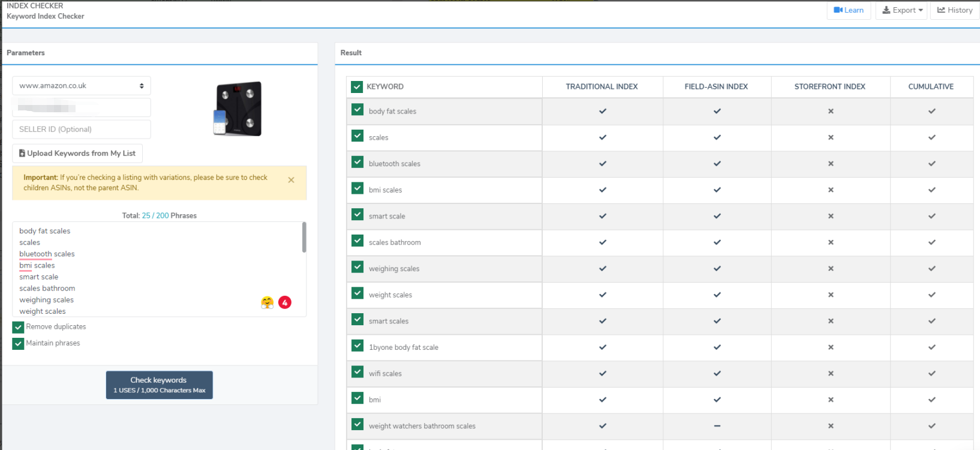
Task: Click the Storefront Index column header
Action: [829, 87]
